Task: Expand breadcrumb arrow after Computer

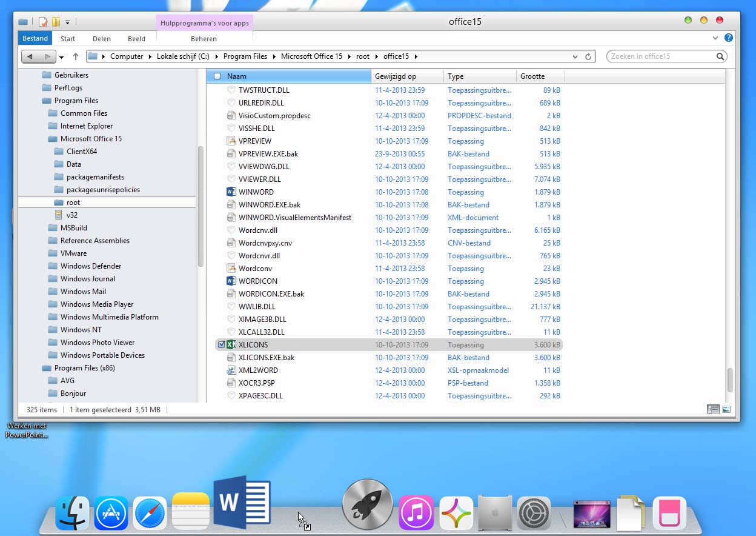Action: click(149, 56)
